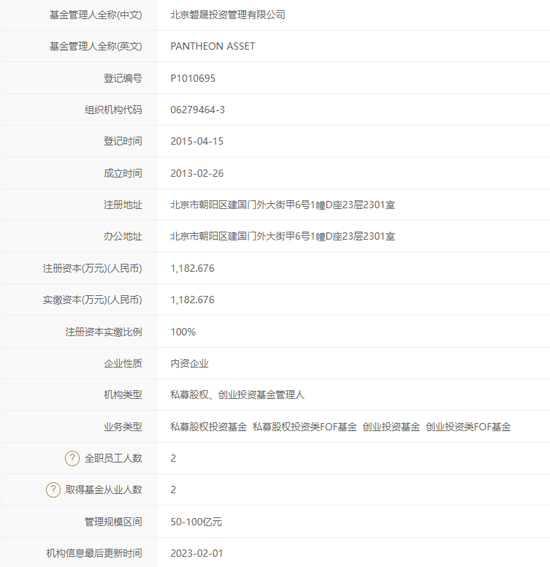Select establishment date 2013-02-26
This screenshot has width=550, height=567.
coord(197,173)
